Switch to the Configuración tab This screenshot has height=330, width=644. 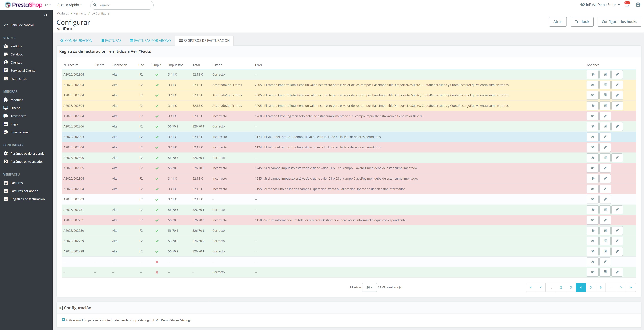[x=76, y=41]
